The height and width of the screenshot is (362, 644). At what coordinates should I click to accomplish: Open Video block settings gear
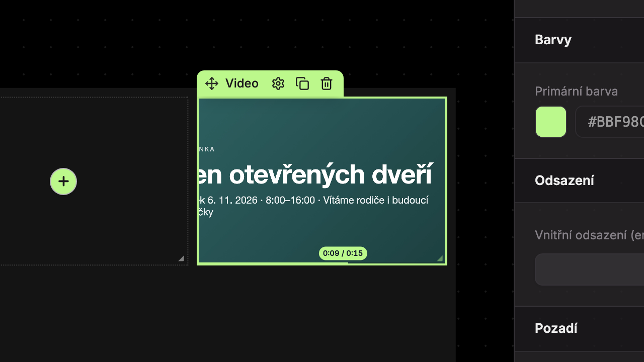pos(278,83)
